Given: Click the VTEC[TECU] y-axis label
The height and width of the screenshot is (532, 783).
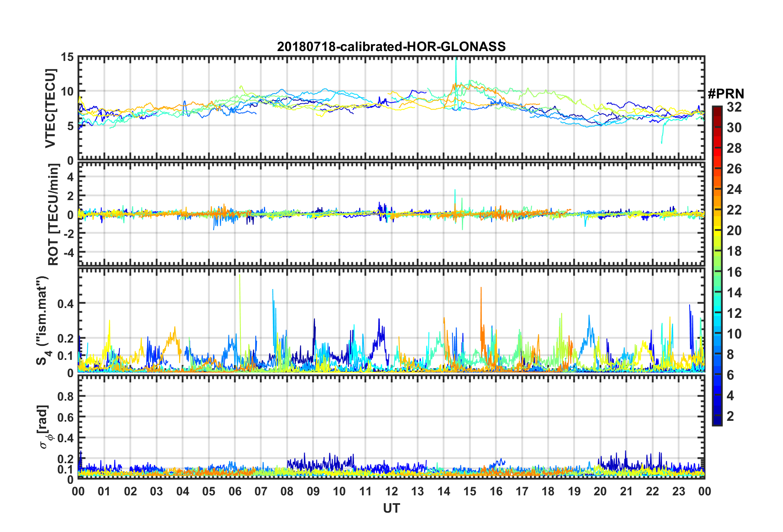Looking at the screenshot, I should pyautogui.click(x=50, y=108).
